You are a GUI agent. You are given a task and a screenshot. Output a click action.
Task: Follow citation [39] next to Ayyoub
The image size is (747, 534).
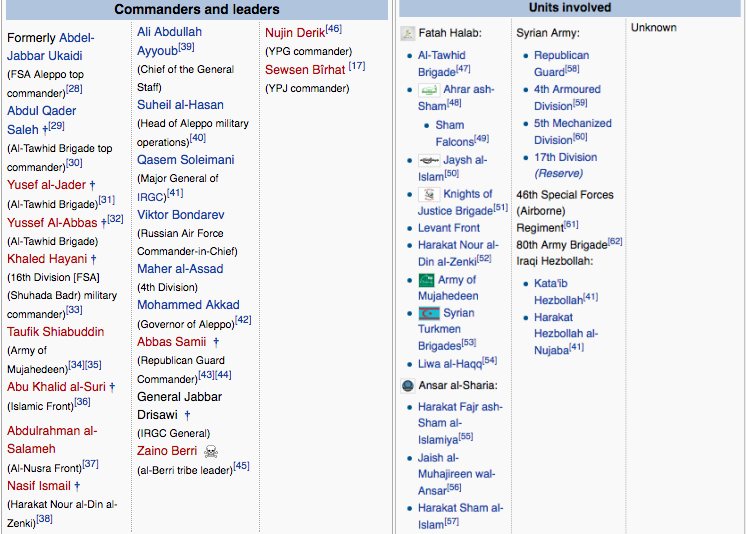click(x=186, y=47)
